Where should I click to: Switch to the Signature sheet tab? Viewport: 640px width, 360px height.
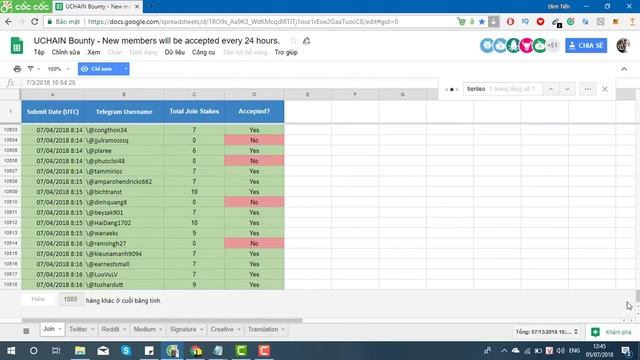183,329
